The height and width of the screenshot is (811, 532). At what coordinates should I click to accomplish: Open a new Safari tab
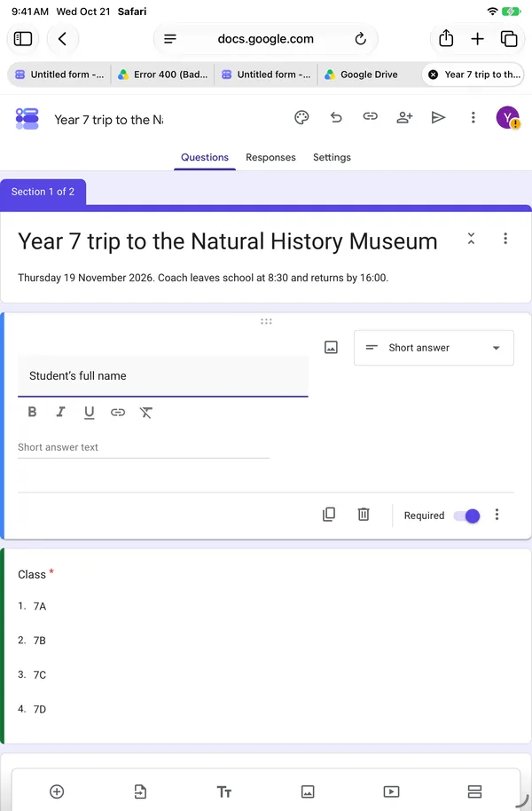click(x=477, y=39)
